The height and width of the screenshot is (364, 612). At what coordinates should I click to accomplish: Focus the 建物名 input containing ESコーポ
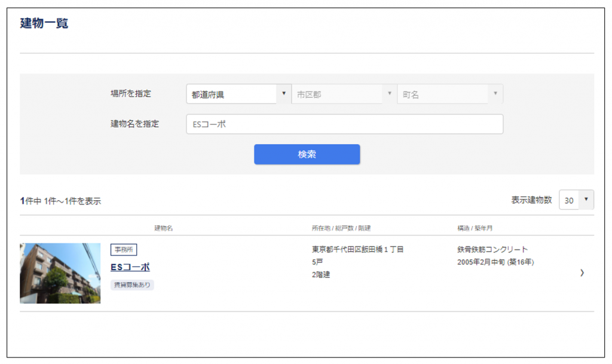coord(344,124)
